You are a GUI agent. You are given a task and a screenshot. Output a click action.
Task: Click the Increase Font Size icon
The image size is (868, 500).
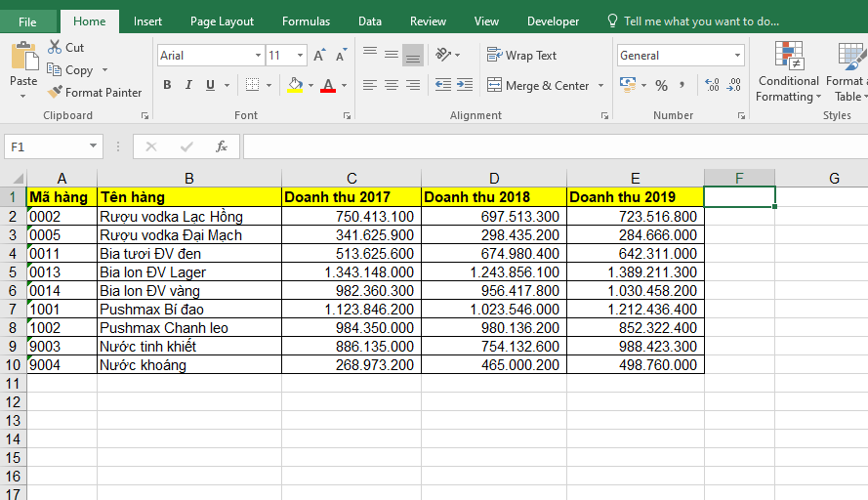tap(319, 56)
